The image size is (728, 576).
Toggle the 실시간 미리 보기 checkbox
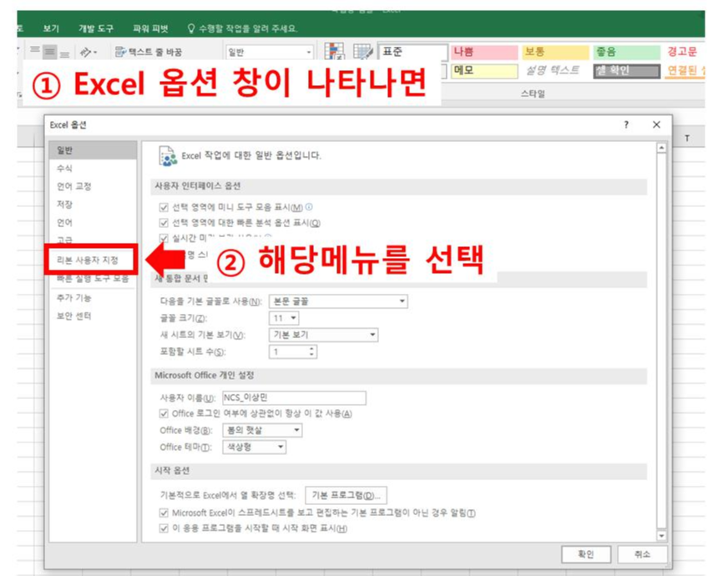point(164,238)
